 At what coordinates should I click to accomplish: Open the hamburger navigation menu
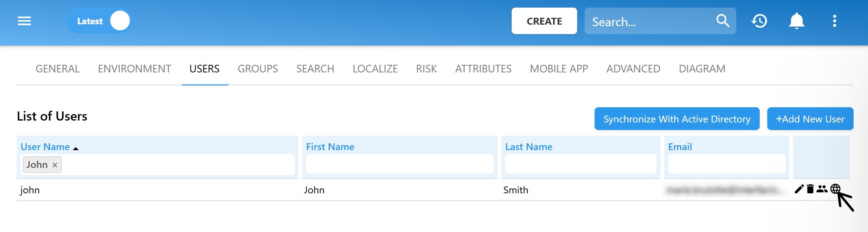(24, 21)
